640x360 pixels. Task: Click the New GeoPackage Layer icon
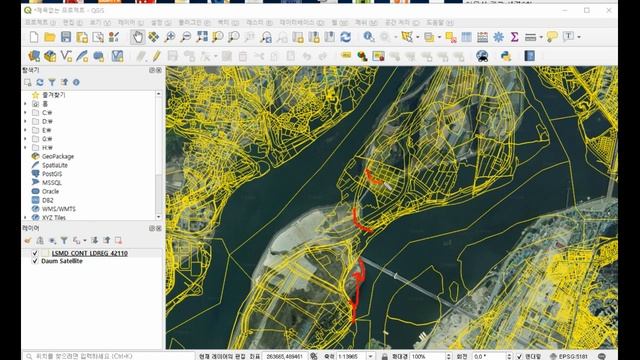[x=50, y=56]
